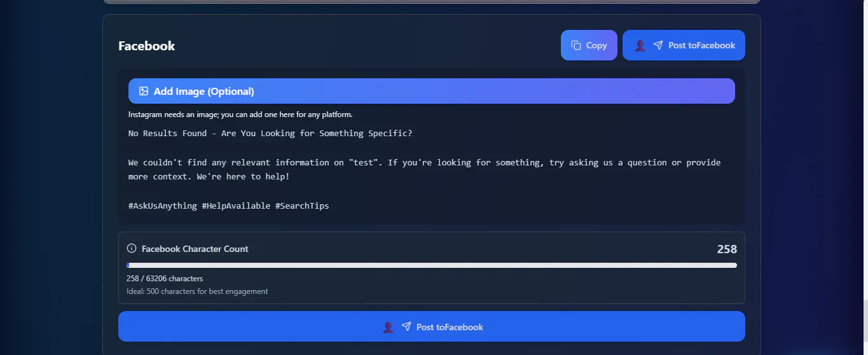Click the Facebook section heading
This screenshot has width=868, height=355.
pos(147,46)
